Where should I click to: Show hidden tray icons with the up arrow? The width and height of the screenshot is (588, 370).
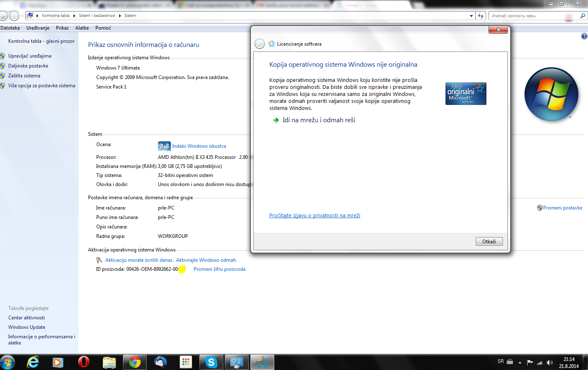click(520, 362)
